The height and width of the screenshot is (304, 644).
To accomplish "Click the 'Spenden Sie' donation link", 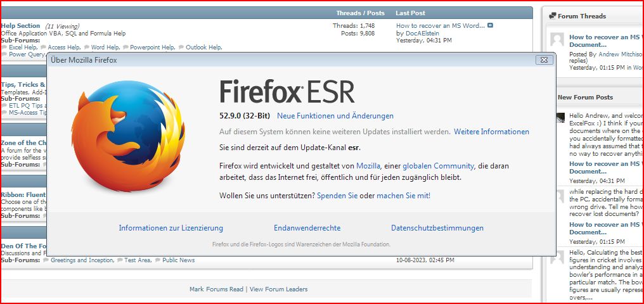I will tap(337, 196).
